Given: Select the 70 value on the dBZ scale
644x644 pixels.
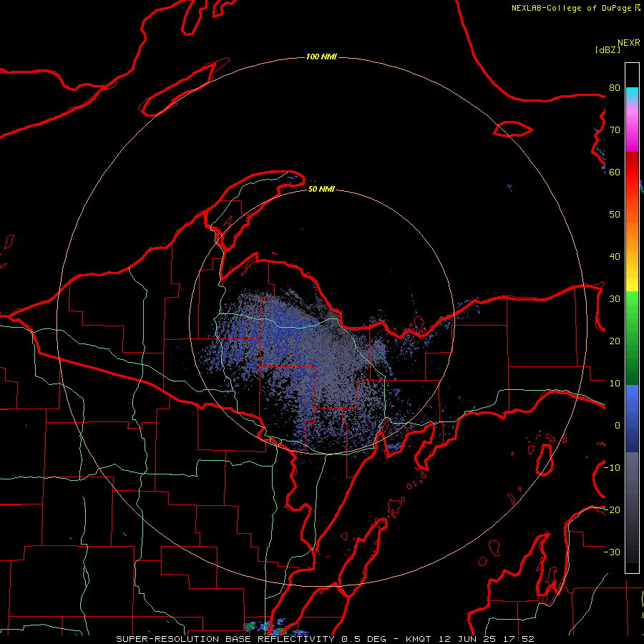Looking at the screenshot, I should tap(615, 130).
